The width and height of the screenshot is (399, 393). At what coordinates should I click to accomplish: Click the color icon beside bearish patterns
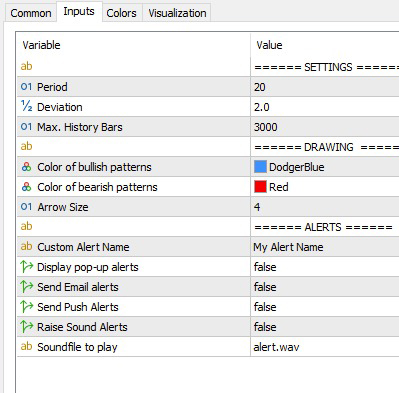pos(26,187)
